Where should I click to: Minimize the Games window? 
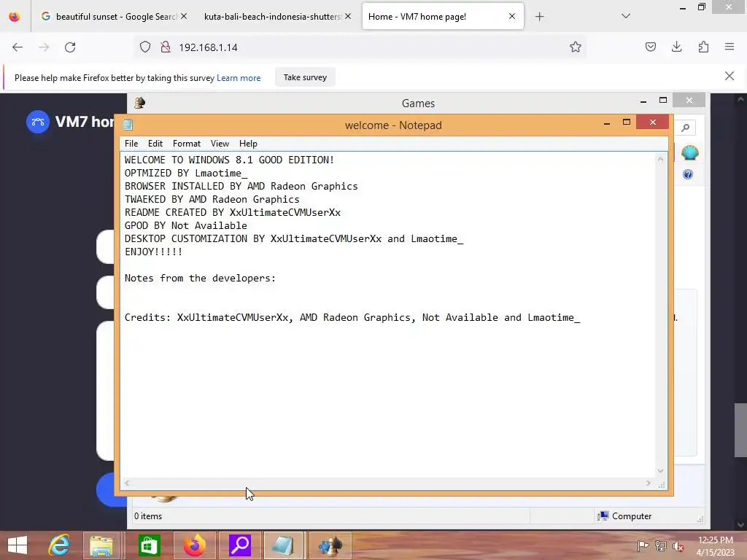pos(643,101)
